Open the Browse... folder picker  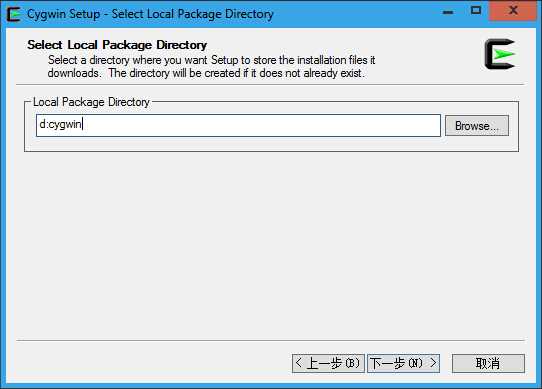point(477,126)
